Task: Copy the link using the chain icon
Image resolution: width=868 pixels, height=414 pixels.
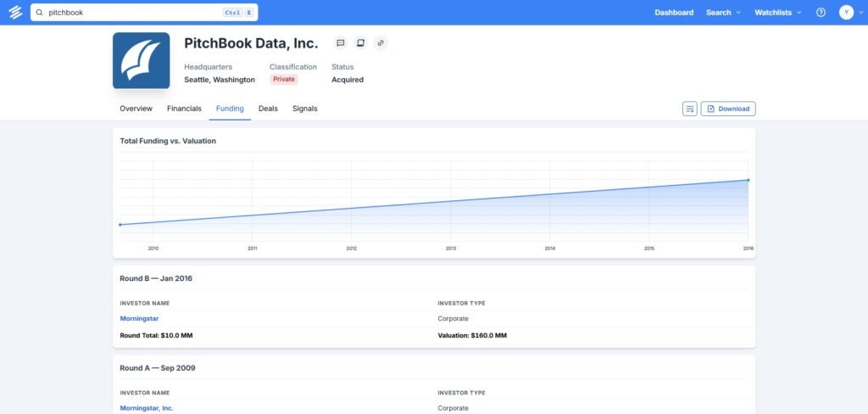Action: click(381, 43)
